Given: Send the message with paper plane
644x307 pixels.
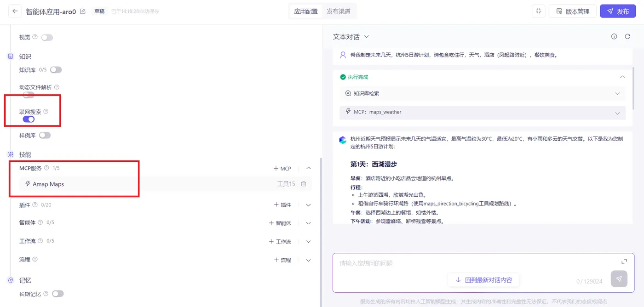Looking at the screenshot, I should click(619, 279).
